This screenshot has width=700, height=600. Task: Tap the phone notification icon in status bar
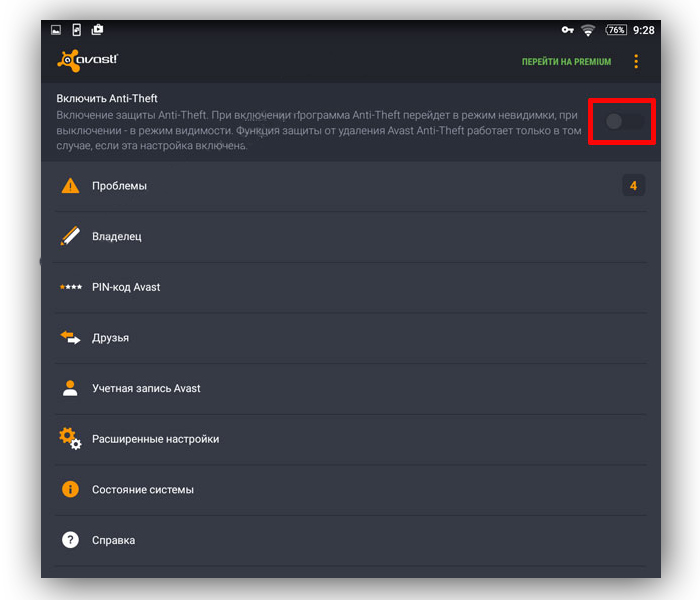pyautogui.click(x=76, y=30)
